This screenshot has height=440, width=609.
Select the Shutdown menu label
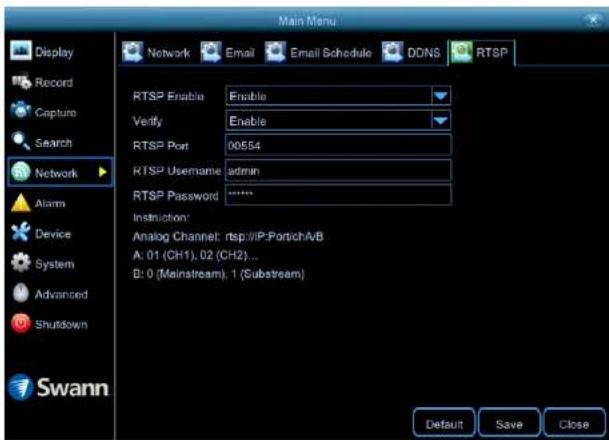coord(61,324)
